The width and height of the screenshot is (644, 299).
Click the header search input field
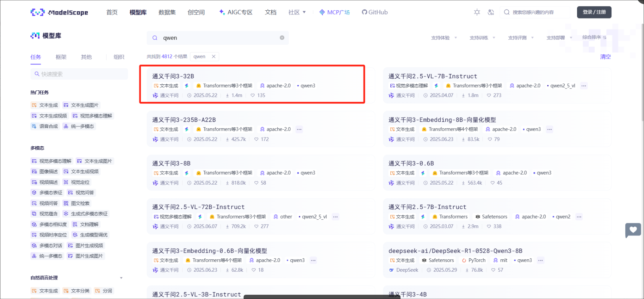(x=535, y=12)
